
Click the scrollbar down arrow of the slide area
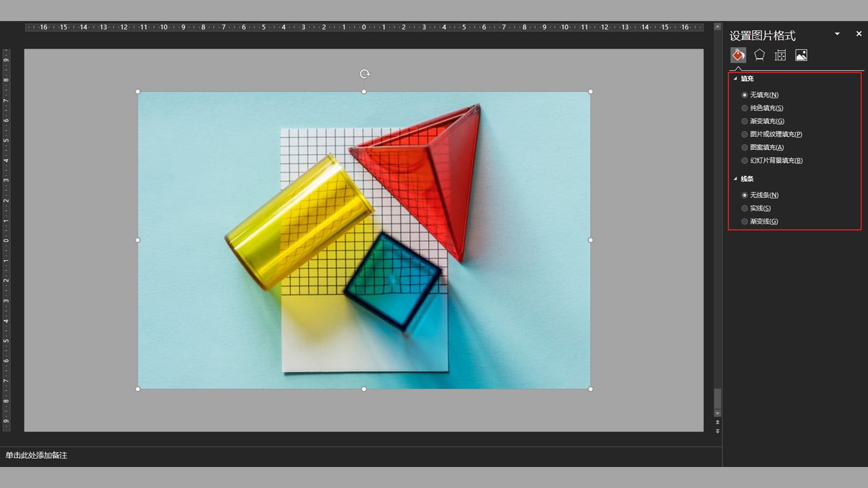coord(717,413)
